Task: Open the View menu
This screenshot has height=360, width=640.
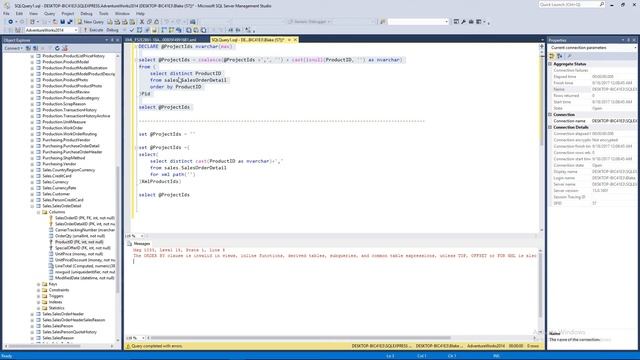Action: [x=33, y=13]
